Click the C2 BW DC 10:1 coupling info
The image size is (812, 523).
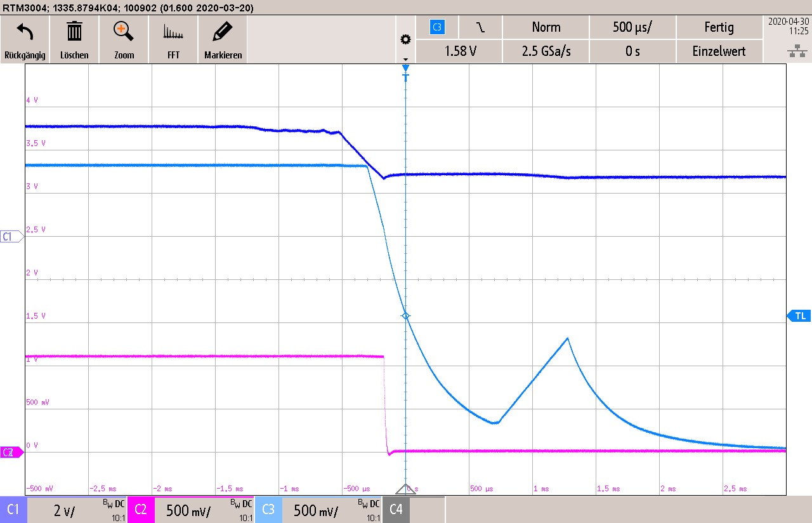(242, 510)
